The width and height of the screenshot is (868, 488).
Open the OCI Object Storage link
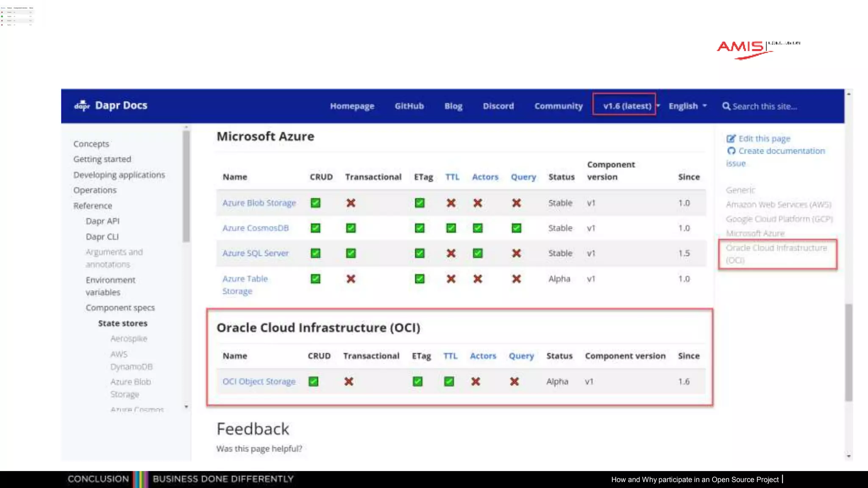pos(259,381)
